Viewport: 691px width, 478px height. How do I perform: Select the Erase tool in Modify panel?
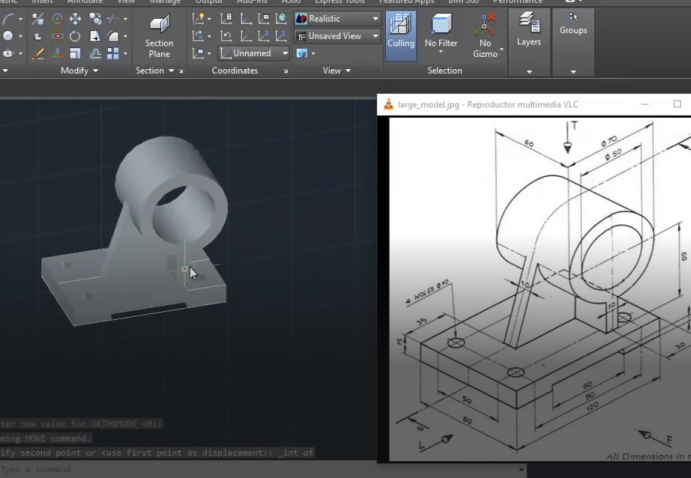pyautogui.click(x=38, y=53)
